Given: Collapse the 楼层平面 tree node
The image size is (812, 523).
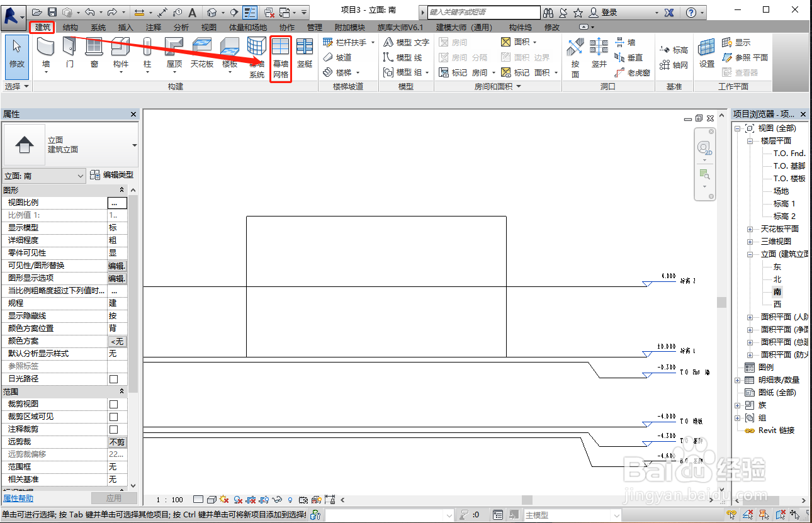Looking at the screenshot, I should pos(750,141).
